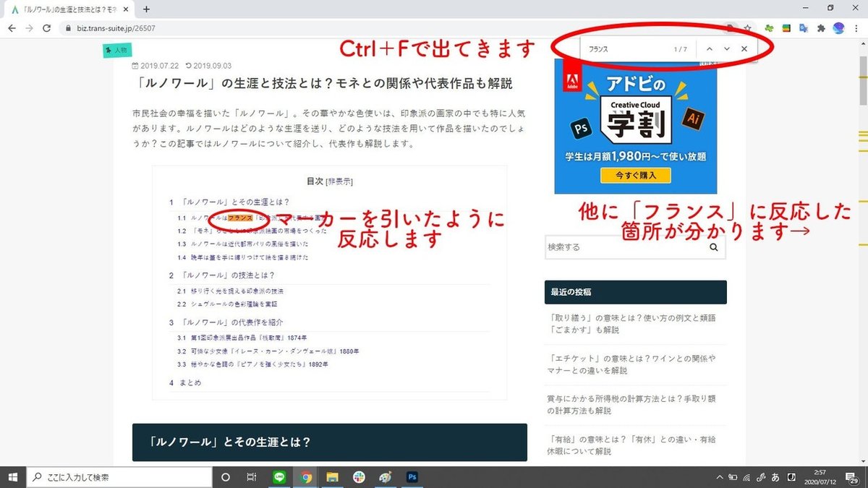Open a new tab with the plus button
The width and height of the screenshot is (868, 488).
coord(146,10)
